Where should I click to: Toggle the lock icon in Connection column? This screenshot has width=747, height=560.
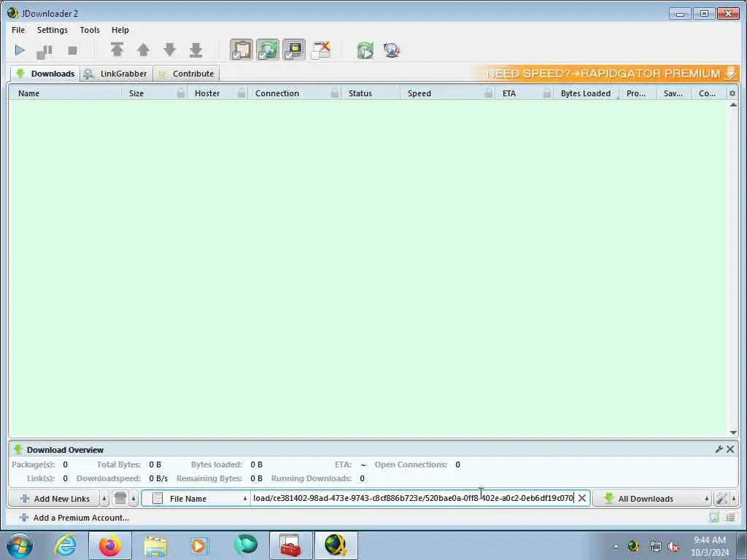tap(335, 93)
